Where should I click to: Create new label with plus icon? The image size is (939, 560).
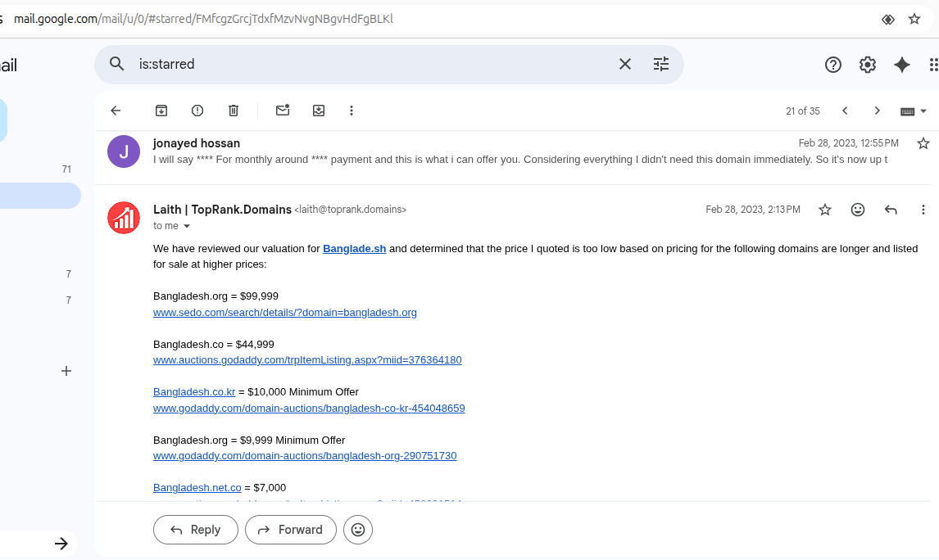point(66,371)
